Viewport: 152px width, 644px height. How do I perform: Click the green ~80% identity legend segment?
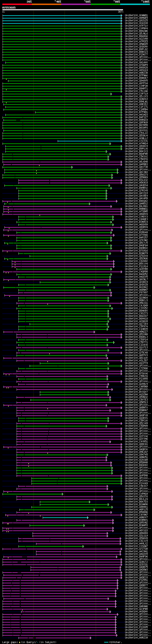click(105, 4)
